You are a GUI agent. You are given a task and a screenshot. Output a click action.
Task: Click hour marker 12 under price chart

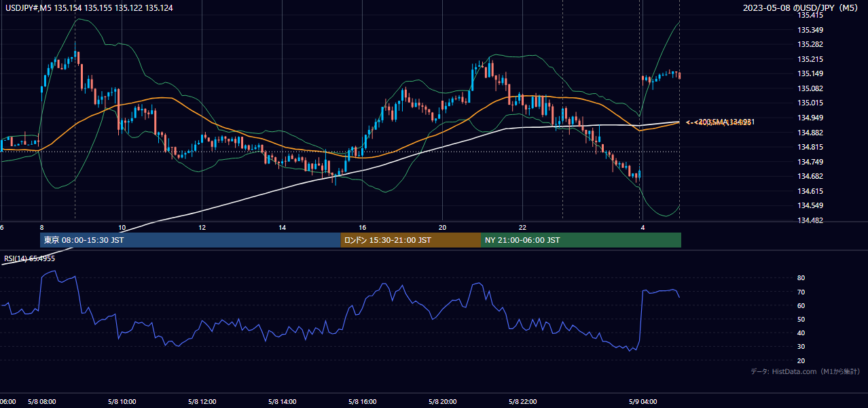tap(202, 227)
